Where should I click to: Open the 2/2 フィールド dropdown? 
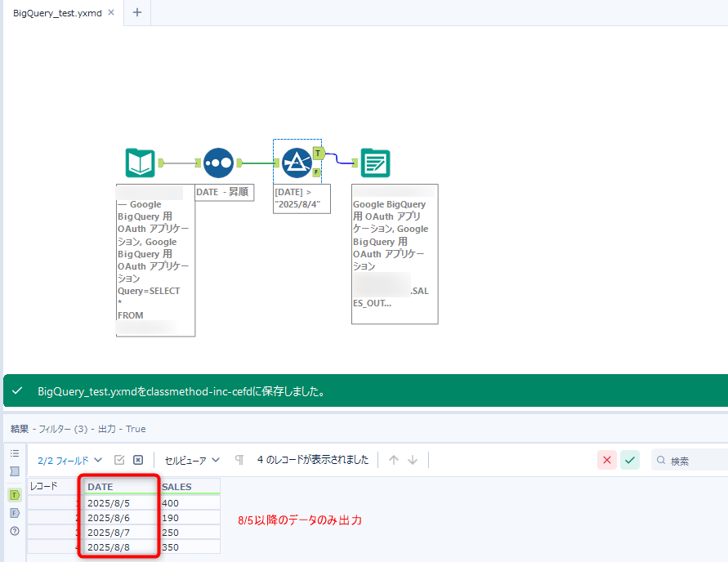tap(69, 459)
